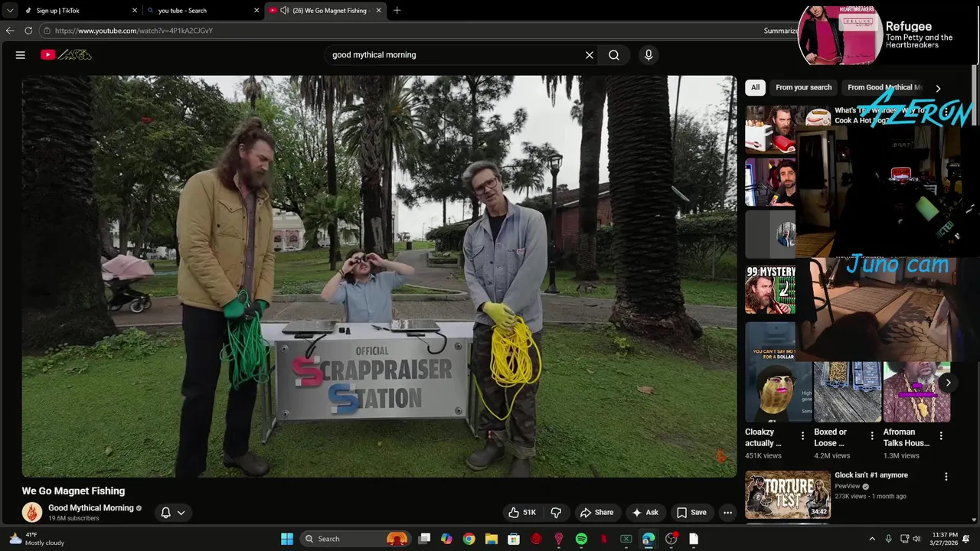The width and height of the screenshot is (980, 551).
Task: Open a new browser tab
Action: [397, 11]
